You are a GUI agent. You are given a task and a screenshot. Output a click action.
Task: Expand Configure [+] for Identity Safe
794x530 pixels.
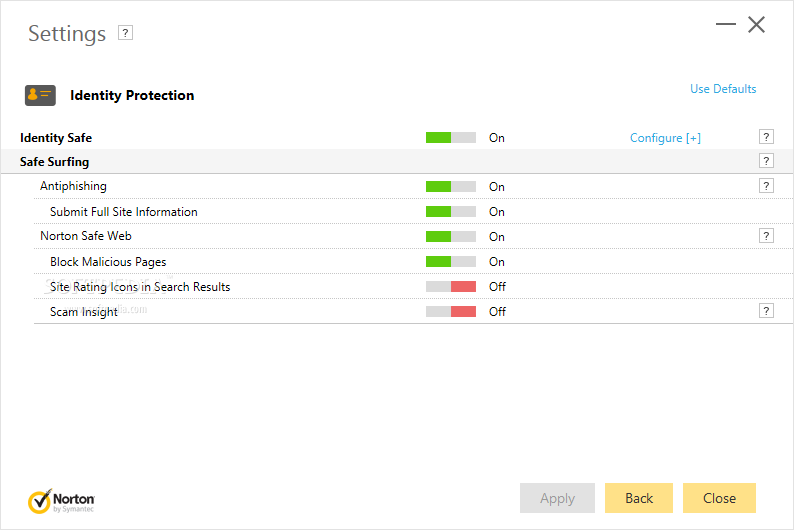665,138
